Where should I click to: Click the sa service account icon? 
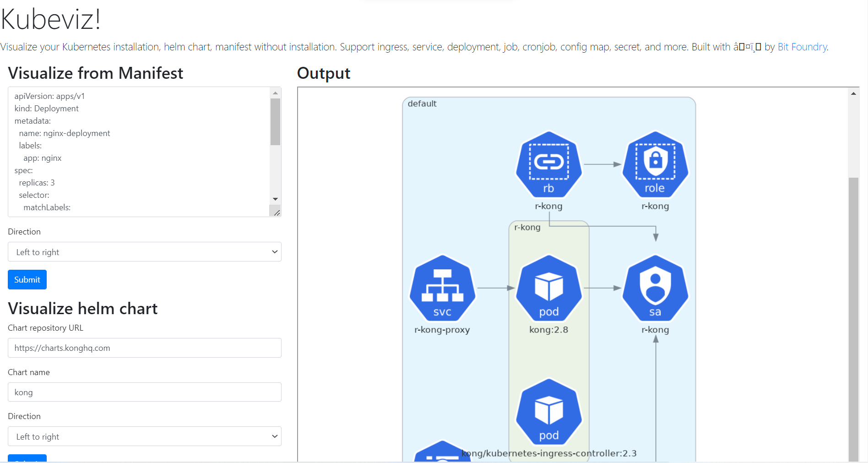pyautogui.click(x=655, y=289)
